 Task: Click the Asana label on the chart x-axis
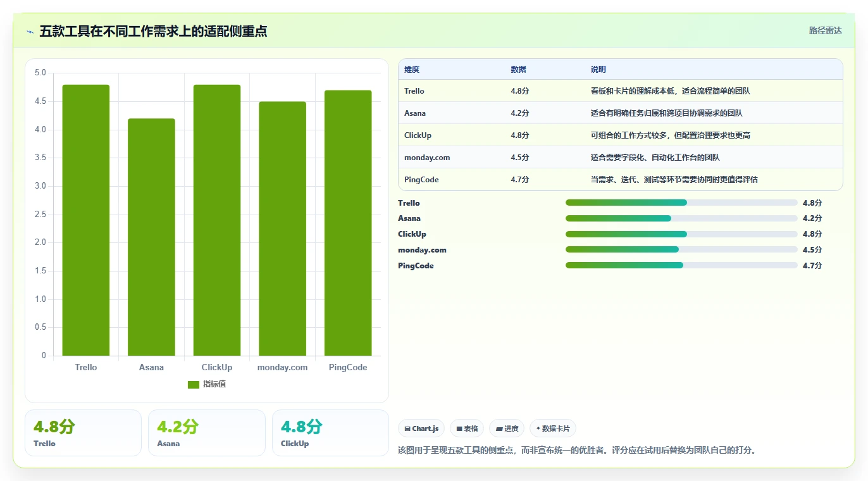tap(151, 367)
